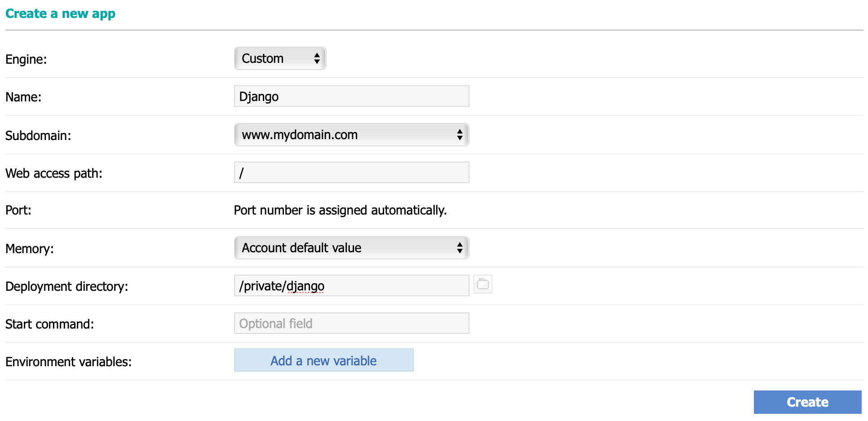Focus the Deployment directory text field
Viewport: 868px width, 421px height.
click(x=351, y=286)
